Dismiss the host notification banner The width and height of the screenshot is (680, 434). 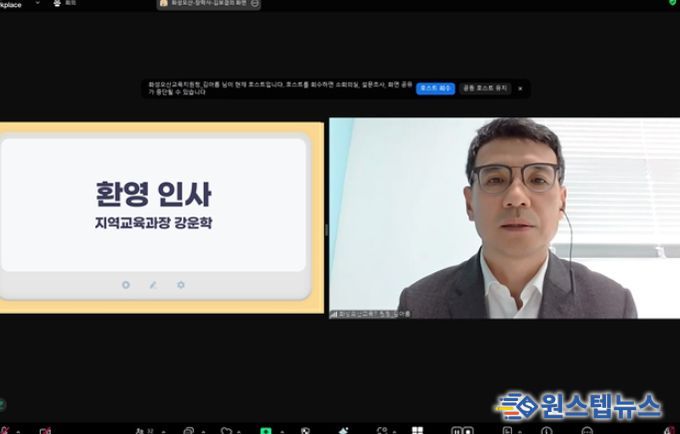520,88
